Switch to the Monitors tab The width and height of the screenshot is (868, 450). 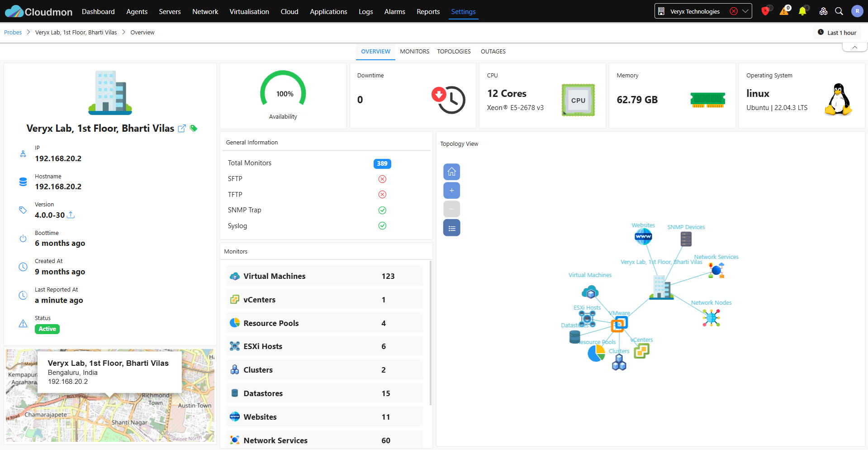(x=414, y=52)
